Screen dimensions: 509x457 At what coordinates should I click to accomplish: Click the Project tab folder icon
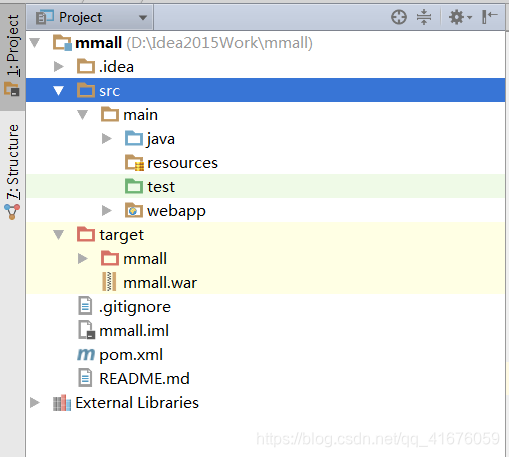12,89
